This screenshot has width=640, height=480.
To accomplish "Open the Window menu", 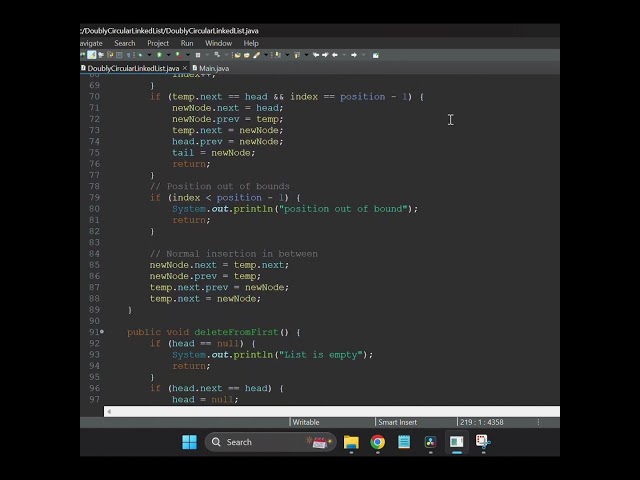I will pyautogui.click(x=218, y=43).
